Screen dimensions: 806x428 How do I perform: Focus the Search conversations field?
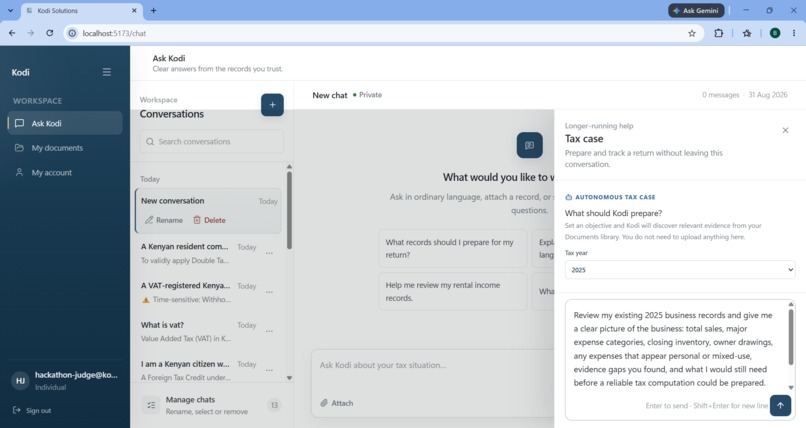point(211,141)
